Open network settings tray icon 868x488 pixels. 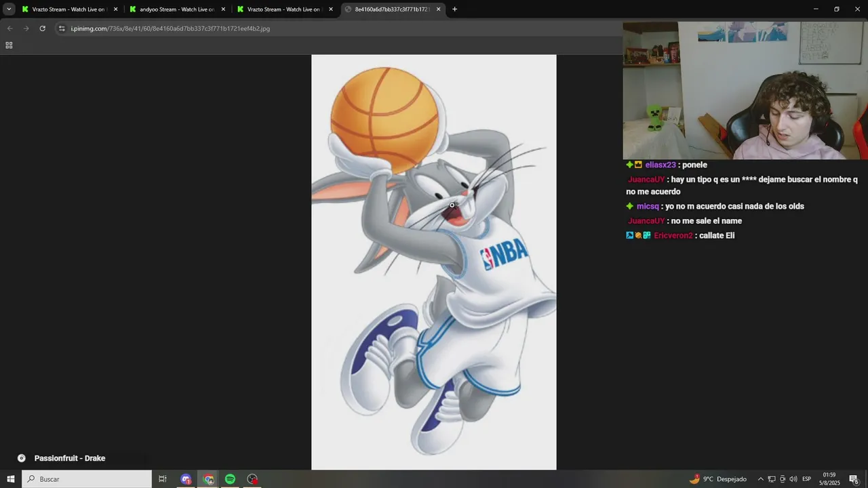(x=772, y=479)
